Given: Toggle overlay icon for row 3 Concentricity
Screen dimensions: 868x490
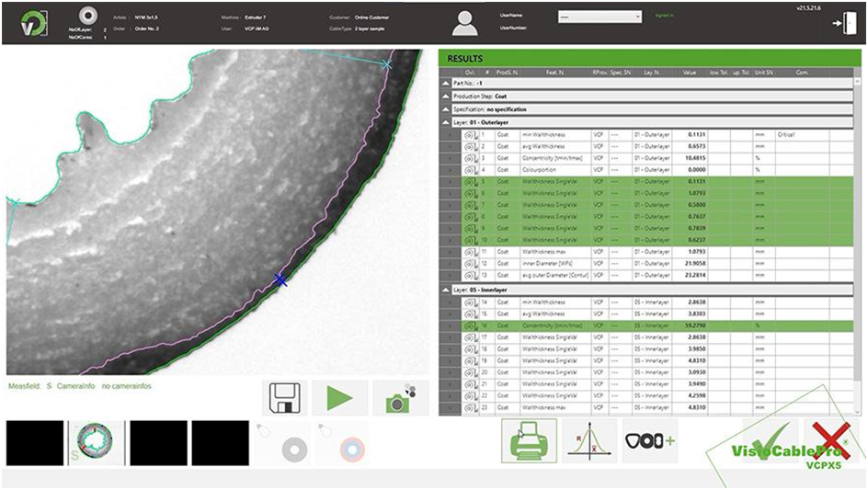Looking at the screenshot, I should click(x=470, y=158).
